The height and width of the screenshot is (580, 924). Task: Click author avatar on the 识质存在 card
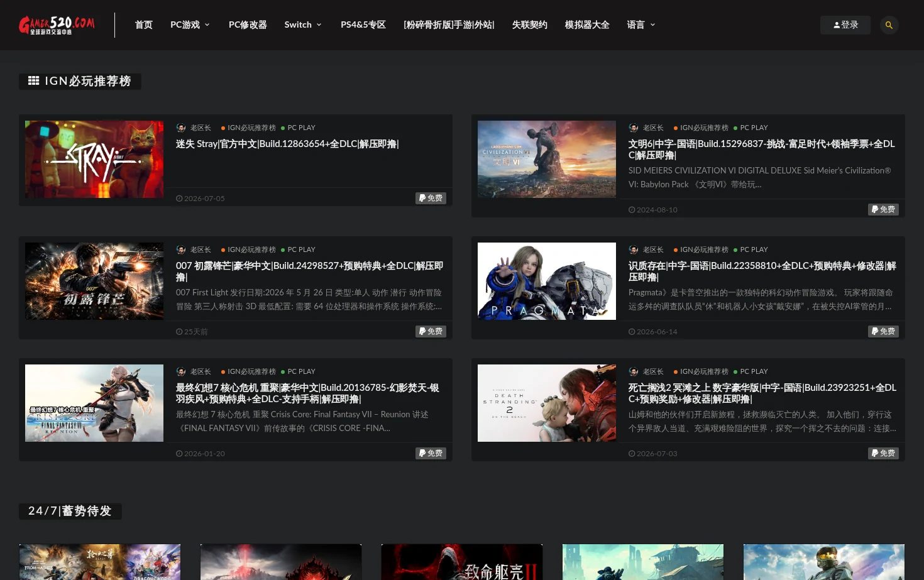[x=634, y=249]
